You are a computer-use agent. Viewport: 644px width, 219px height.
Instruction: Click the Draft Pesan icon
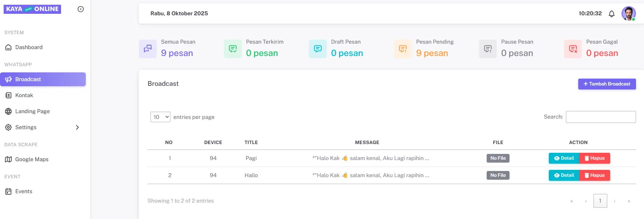coord(318,49)
